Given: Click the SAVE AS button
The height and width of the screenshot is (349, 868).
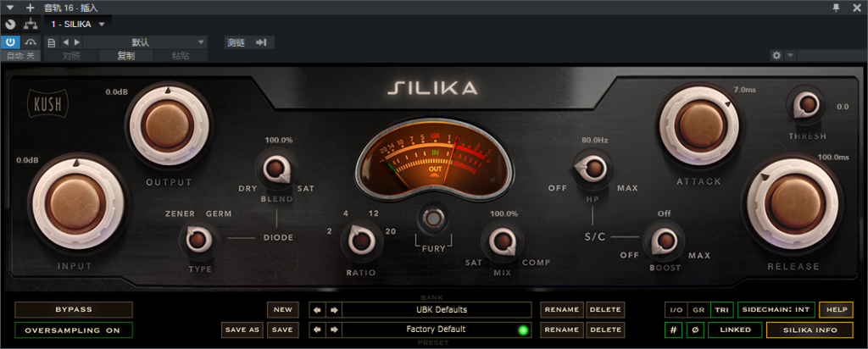Looking at the screenshot, I should pyautogui.click(x=242, y=330).
